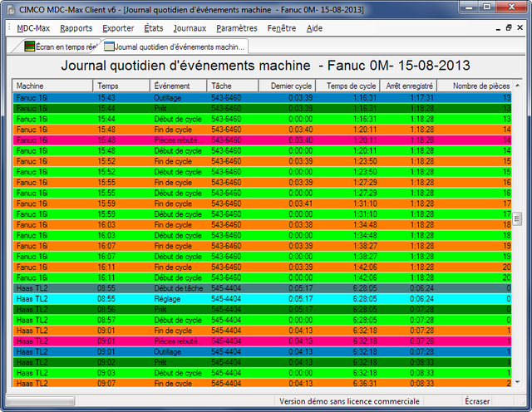Select the Haas TL2 Prêt row at 09:02
This screenshot has height=412, width=532.
(263, 362)
